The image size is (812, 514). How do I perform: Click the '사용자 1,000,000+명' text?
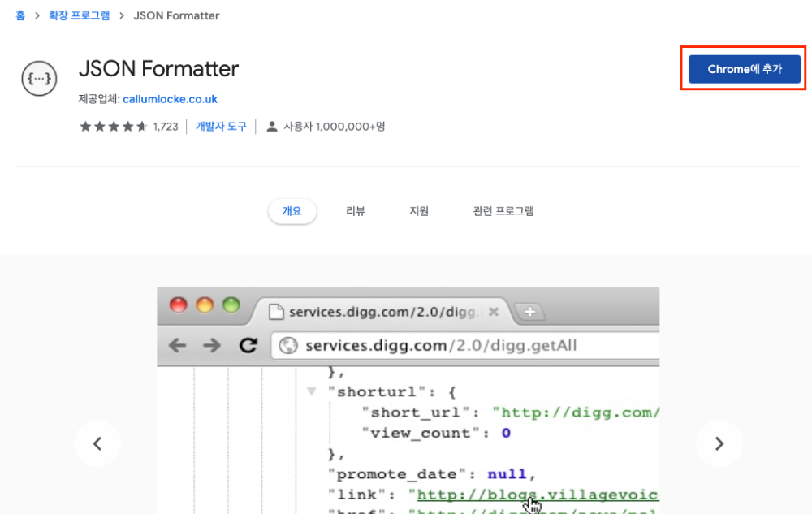coord(335,127)
